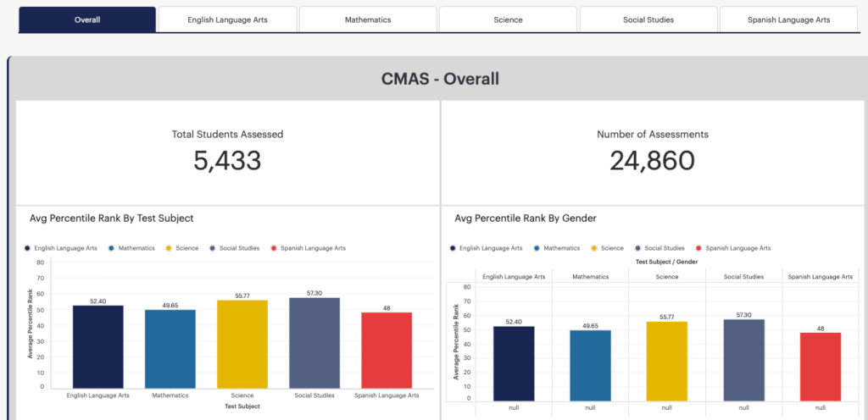Go to the Spanish Language Arts tab
The width and height of the screenshot is (868, 420).
(x=789, y=19)
